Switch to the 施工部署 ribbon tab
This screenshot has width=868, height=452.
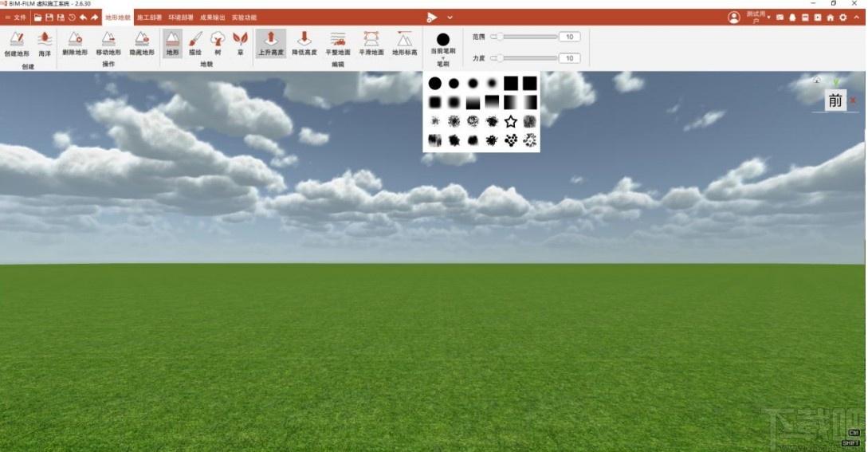(150, 18)
